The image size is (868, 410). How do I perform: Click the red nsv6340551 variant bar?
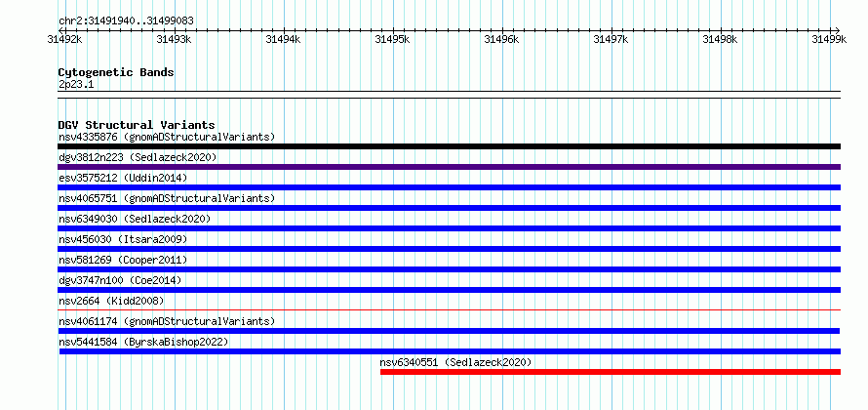[611, 372]
